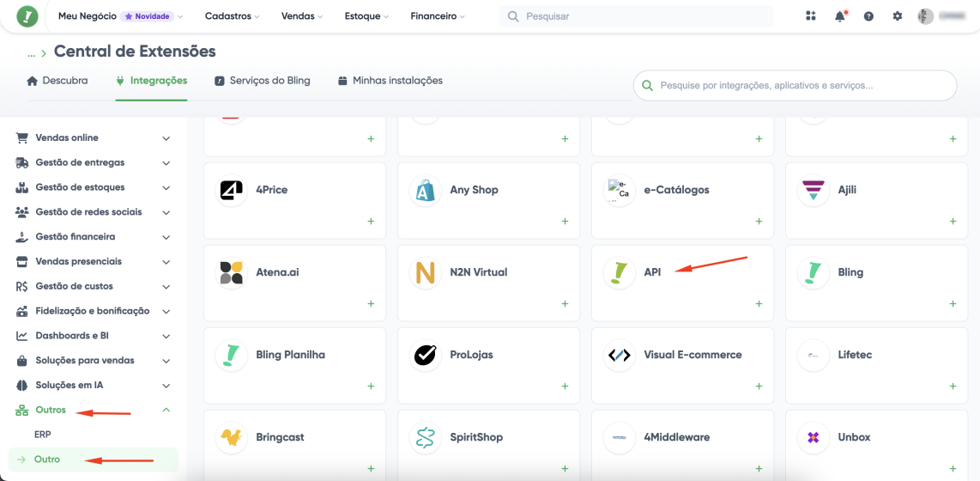The width and height of the screenshot is (980, 481).
Task: Click the Bling Planilha logo icon
Action: click(231, 356)
